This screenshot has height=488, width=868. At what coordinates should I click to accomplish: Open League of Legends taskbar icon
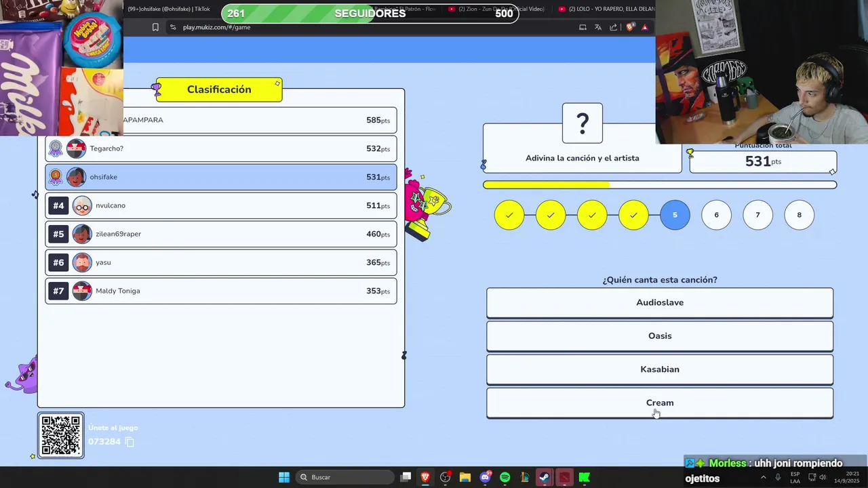tap(524, 477)
